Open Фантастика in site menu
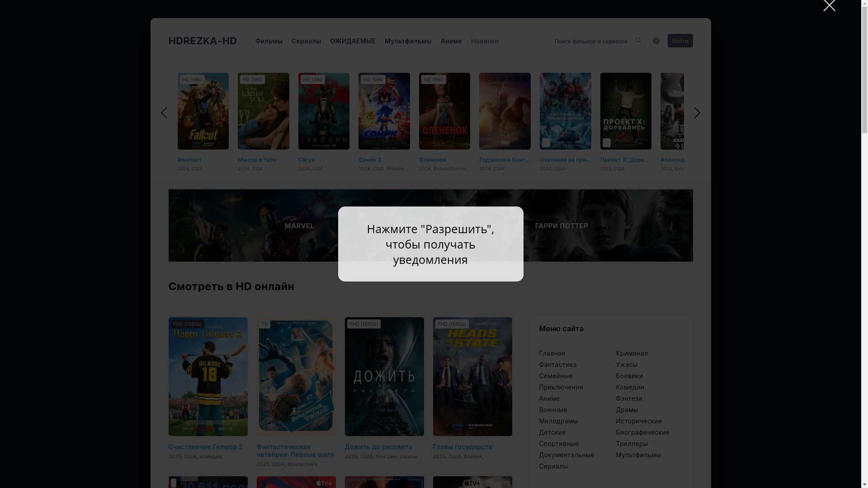The height and width of the screenshot is (488, 868). tap(558, 365)
